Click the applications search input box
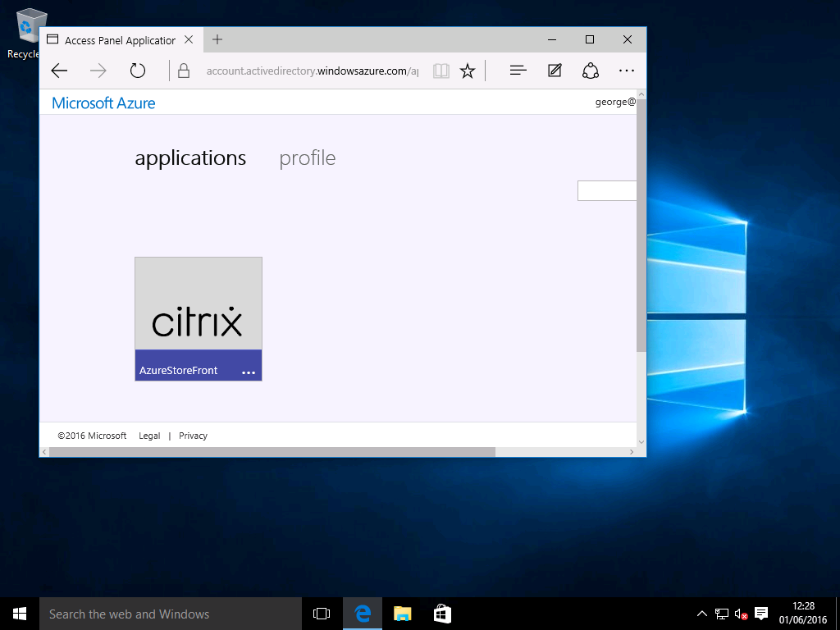 (x=607, y=190)
